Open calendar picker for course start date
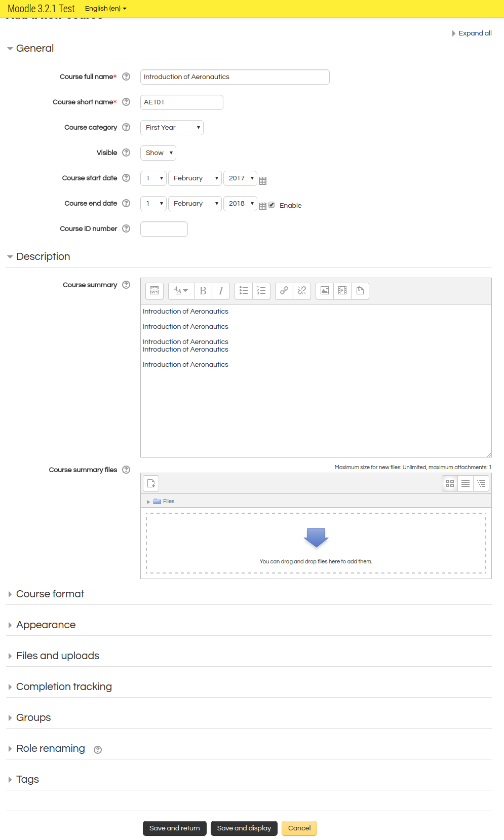The width and height of the screenshot is (504, 840). coord(262,181)
